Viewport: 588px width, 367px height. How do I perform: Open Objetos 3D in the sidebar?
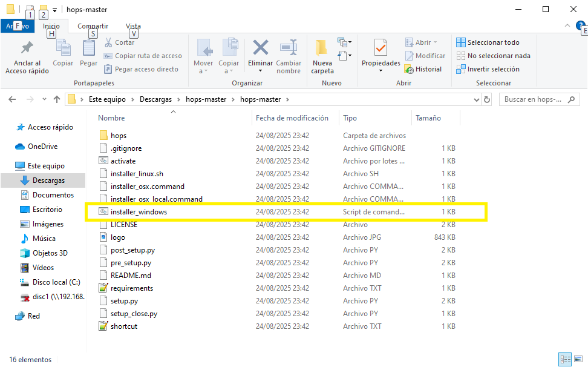tap(44, 253)
